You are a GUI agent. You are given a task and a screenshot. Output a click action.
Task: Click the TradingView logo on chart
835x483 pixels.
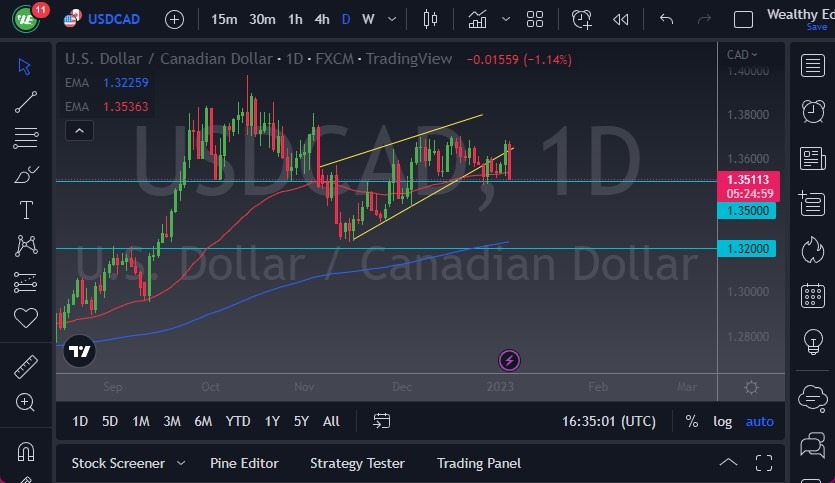pos(79,351)
